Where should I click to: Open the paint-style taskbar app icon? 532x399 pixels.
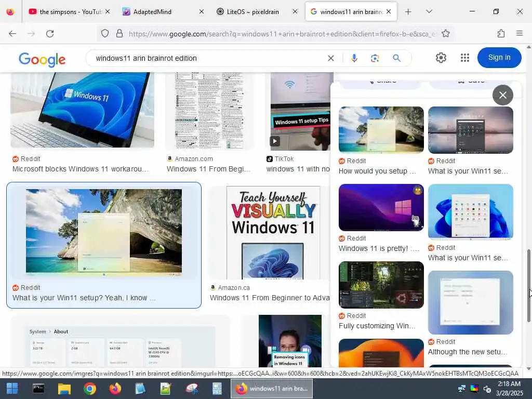coord(192,389)
